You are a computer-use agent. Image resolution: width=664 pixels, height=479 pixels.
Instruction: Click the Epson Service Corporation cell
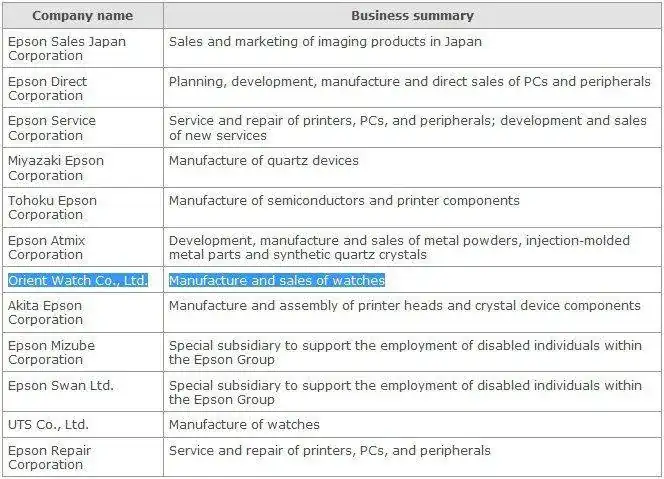point(51,128)
